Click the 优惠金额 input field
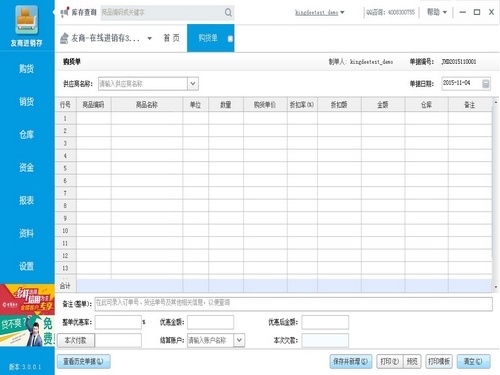Screen dimensions: 500x375 pyautogui.click(x=210, y=322)
